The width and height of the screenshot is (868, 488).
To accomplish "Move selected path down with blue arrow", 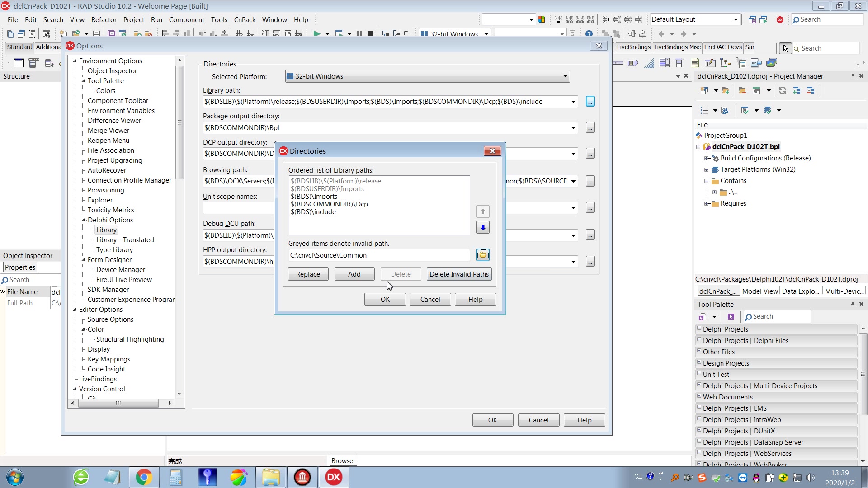I will click(483, 228).
